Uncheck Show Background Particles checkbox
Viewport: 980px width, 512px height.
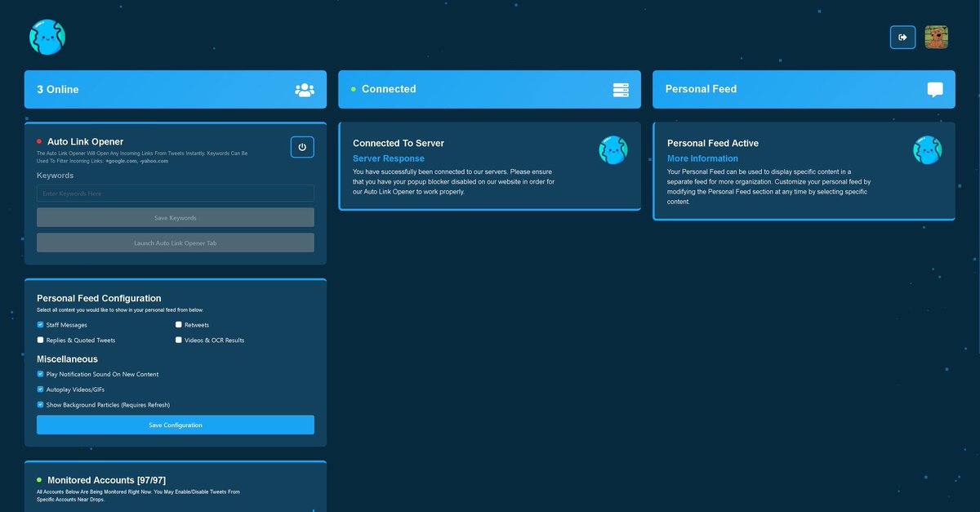[x=40, y=404]
